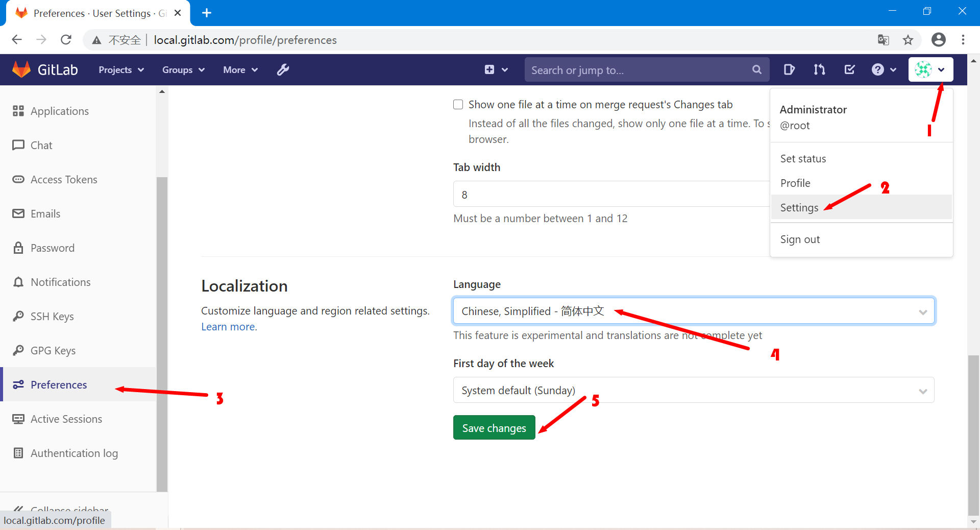This screenshot has width=980, height=530.
Task: Click the GPG Keys key icon
Action: (x=18, y=350)
